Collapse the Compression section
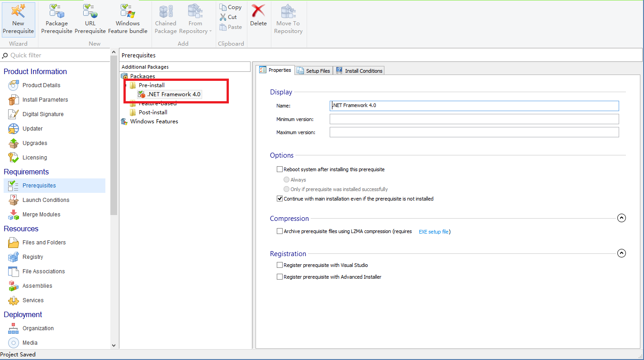This screenshot has height=360, width=644. tap(621, 218)
